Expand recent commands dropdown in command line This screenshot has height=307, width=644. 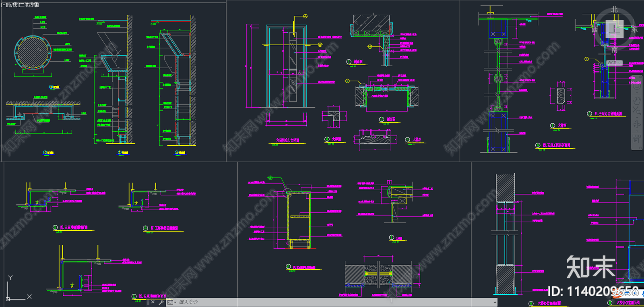pos(171,302)
